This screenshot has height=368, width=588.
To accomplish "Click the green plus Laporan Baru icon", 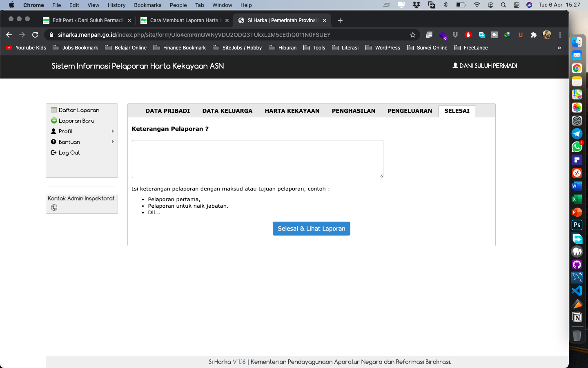I will pyautogui.click(x=53, y=121).
